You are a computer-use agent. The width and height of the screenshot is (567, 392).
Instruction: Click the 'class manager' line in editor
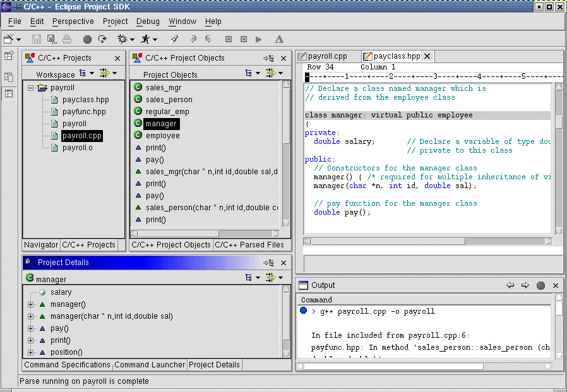tap(428, 115)
